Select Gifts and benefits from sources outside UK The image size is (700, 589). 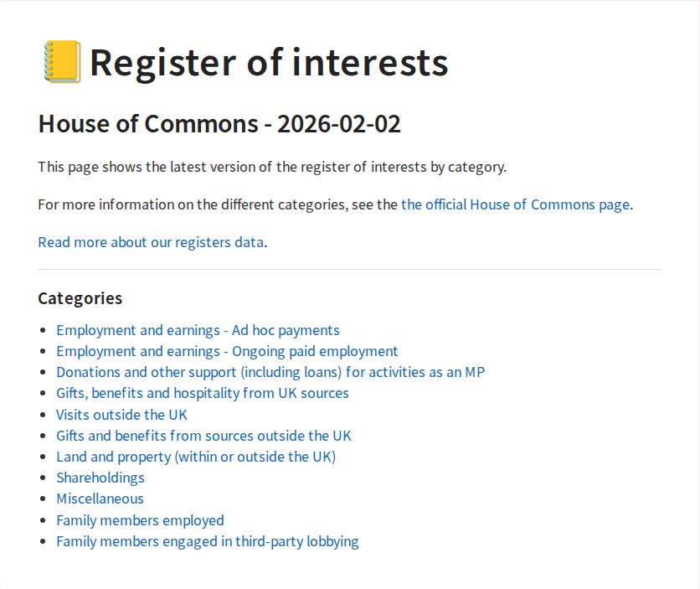click(x=203, y=436)
